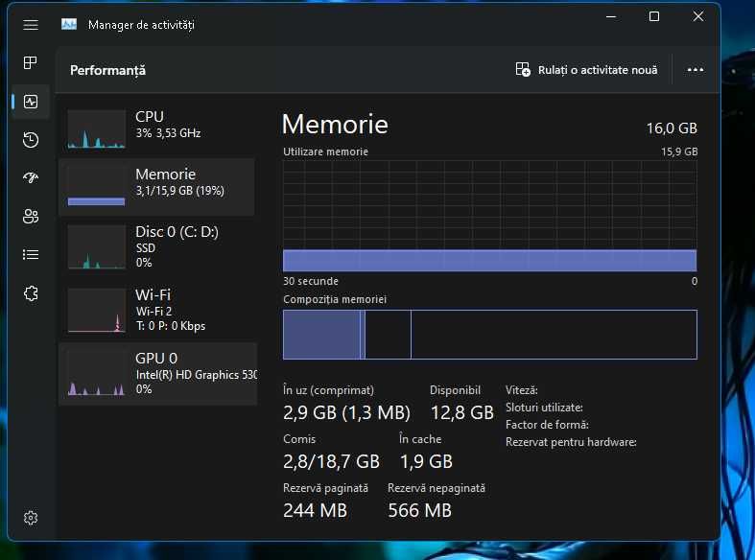Image resolution: width=755 pixels, height=560 pixels.
Task: Select the Memorie item in the list
Action: click(157, 187)
